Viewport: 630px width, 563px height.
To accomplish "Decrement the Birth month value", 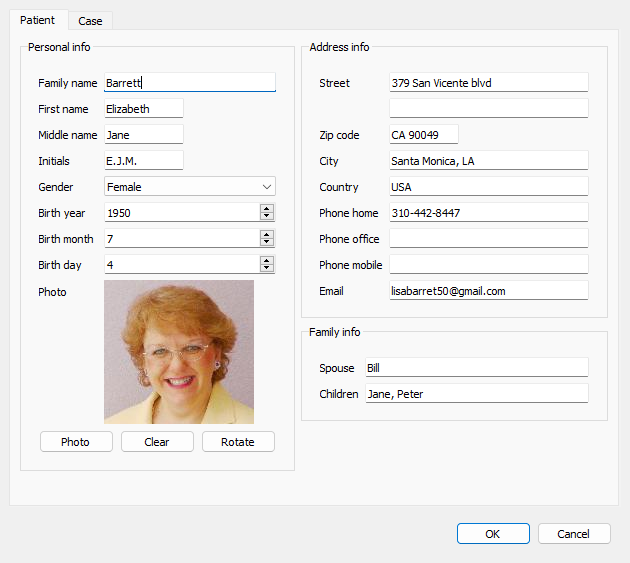I will [x=267, y=243].
